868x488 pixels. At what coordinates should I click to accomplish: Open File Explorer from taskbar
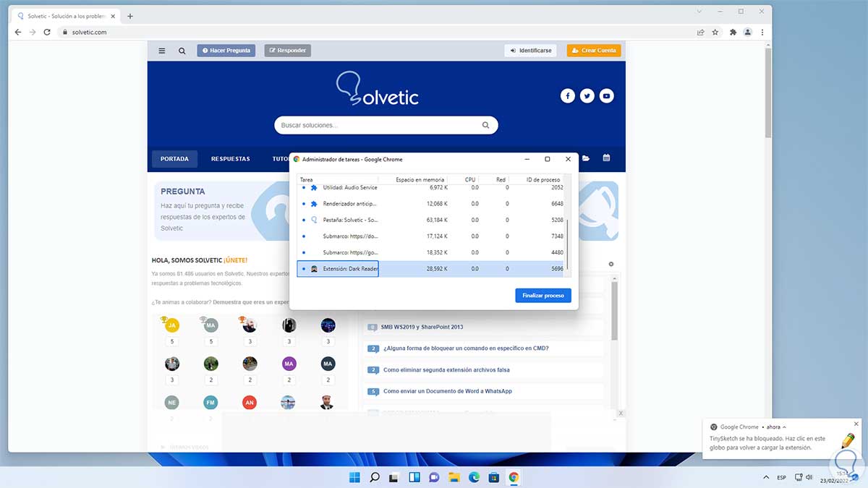click(454, 477)
